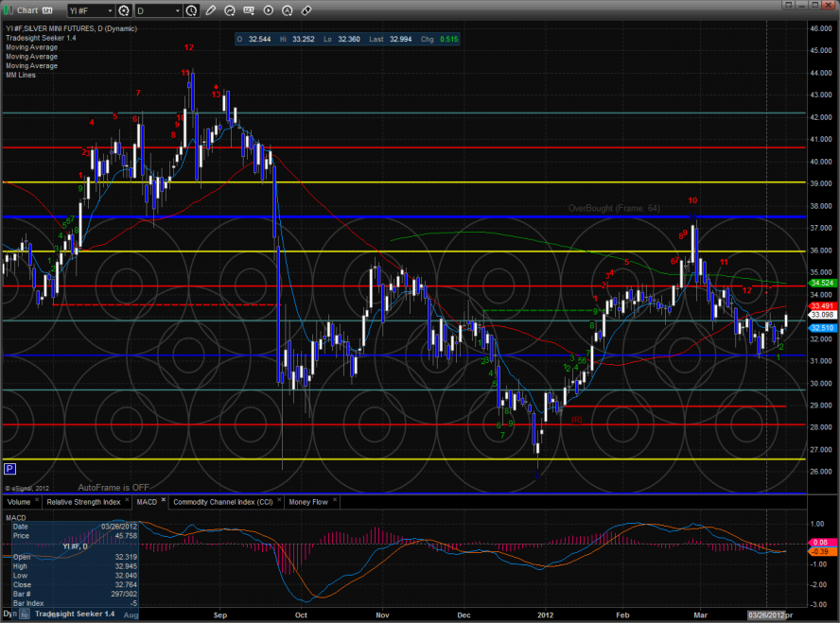Click the play replay icon
The image size is (840, 623).
pyautogui.click(x=270, y=11)
